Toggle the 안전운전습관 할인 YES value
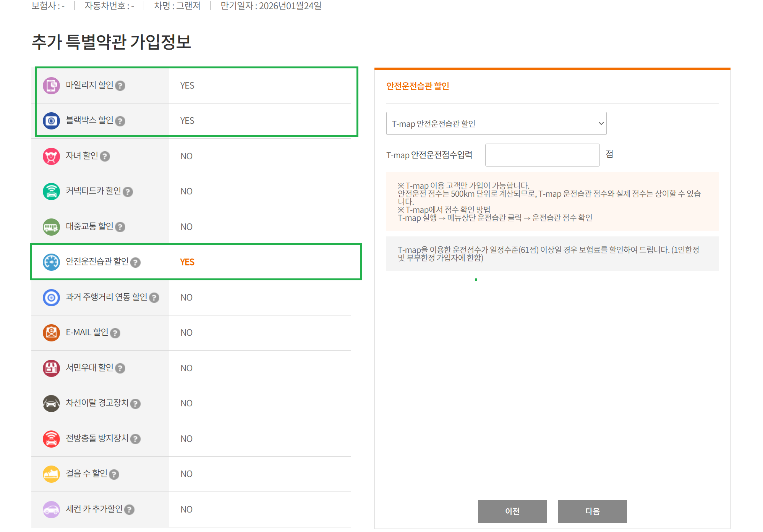The image size is (763, 532). (x=187, y=262)
